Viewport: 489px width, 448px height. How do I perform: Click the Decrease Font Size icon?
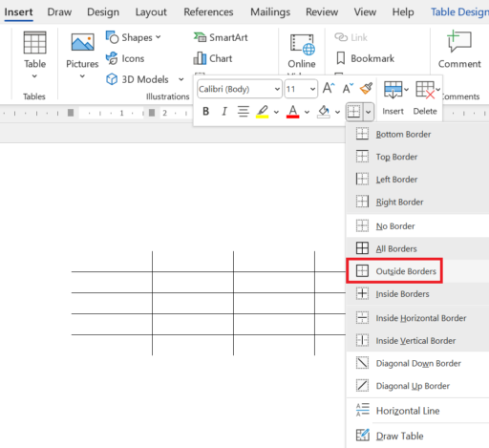pos(348,88)
